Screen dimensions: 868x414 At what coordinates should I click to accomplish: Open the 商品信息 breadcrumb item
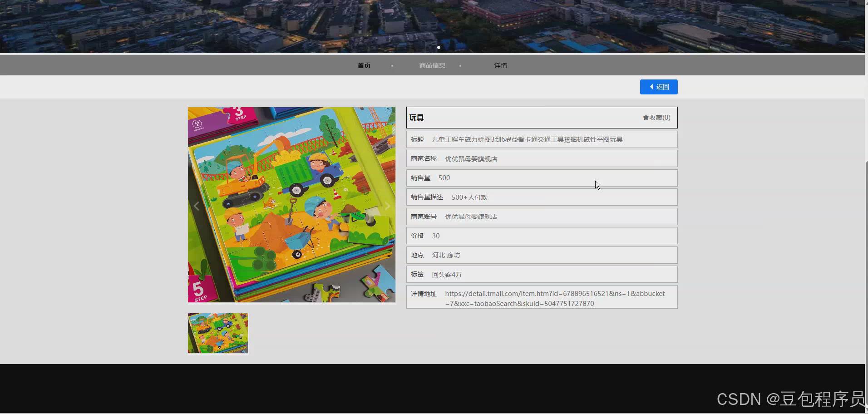click(x=432, y=65)
